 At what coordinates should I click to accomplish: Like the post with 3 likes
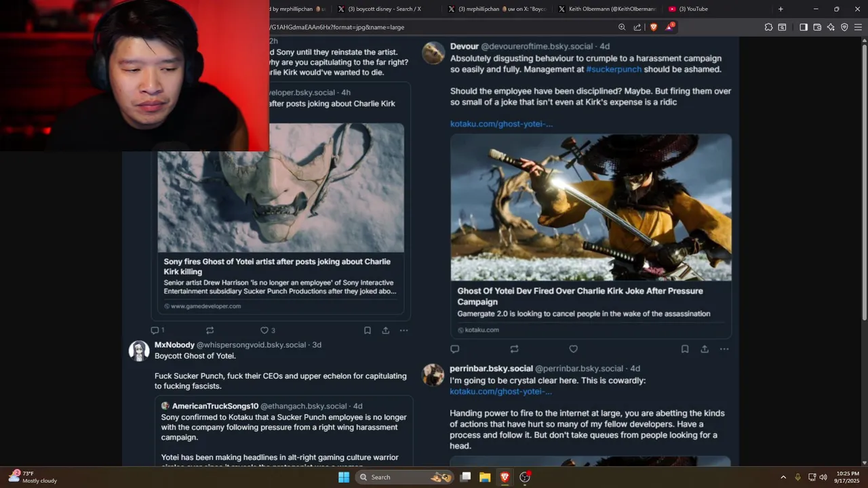point(268,330)
